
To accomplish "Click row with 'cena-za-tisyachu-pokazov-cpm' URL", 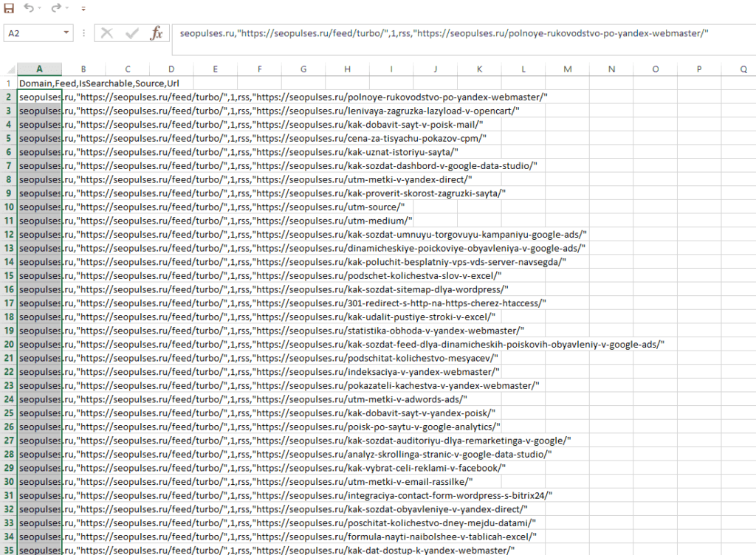I will click(252, 138).
